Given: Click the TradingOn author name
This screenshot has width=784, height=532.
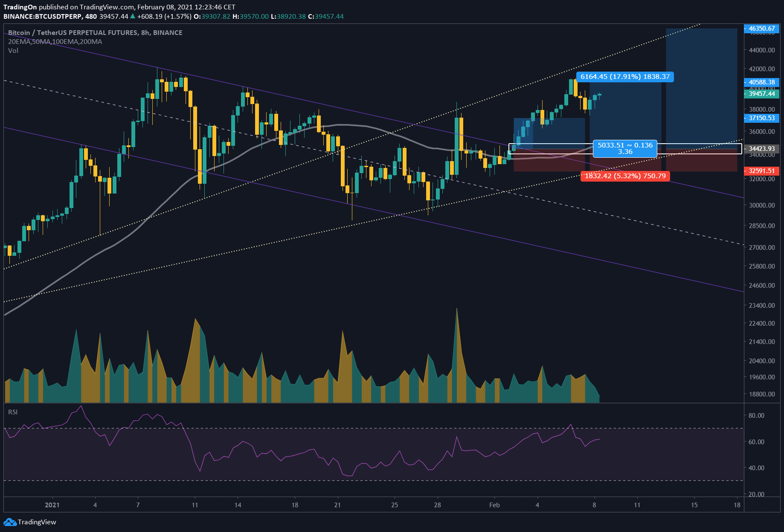Looking at the screenshot, I should pyautogui.click(x=20, y=7).
